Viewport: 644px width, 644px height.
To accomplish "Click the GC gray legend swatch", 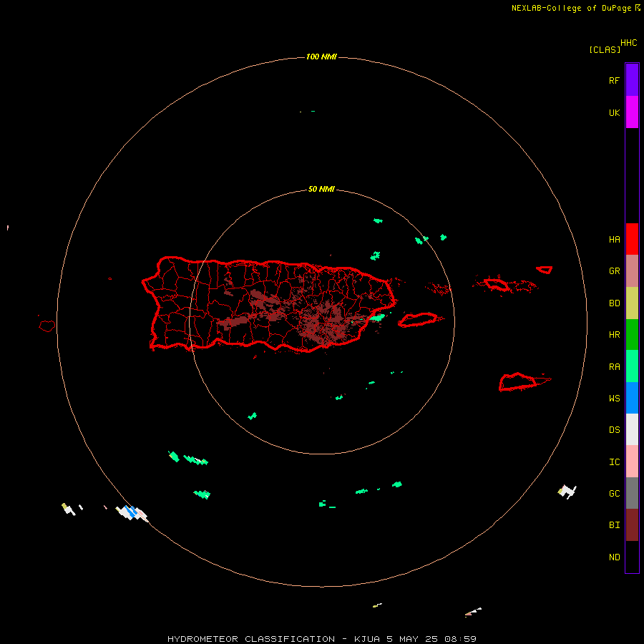I will pos(632,493).
